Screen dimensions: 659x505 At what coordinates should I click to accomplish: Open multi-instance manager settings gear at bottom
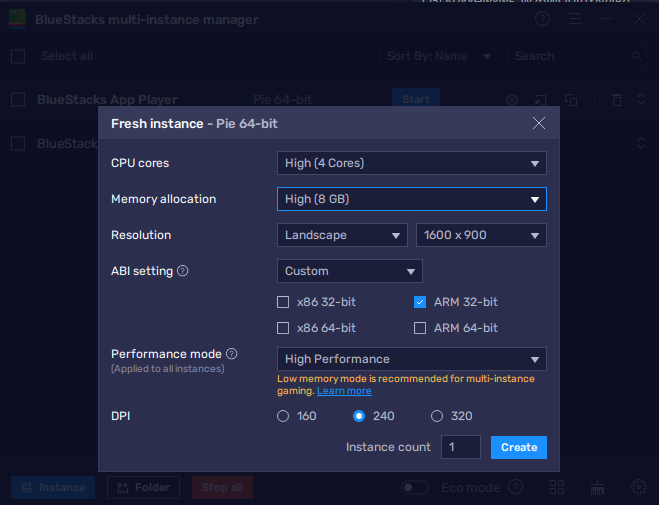click(638, 487)
